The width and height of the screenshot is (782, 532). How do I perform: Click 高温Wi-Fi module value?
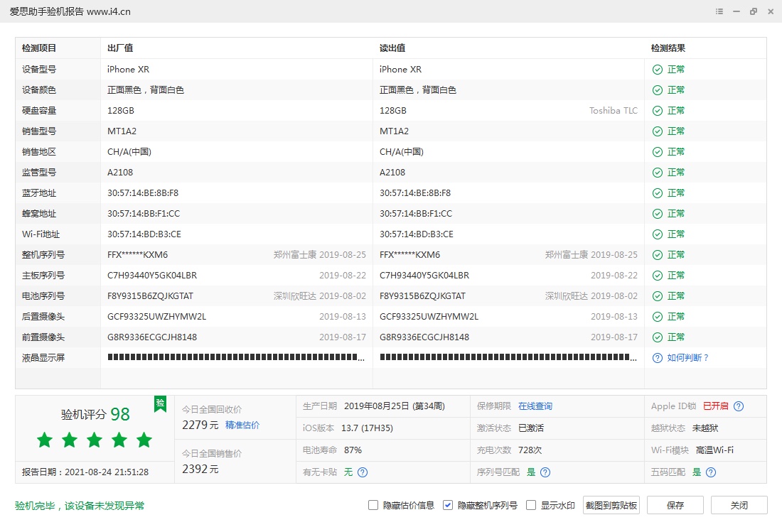point(714,450)
